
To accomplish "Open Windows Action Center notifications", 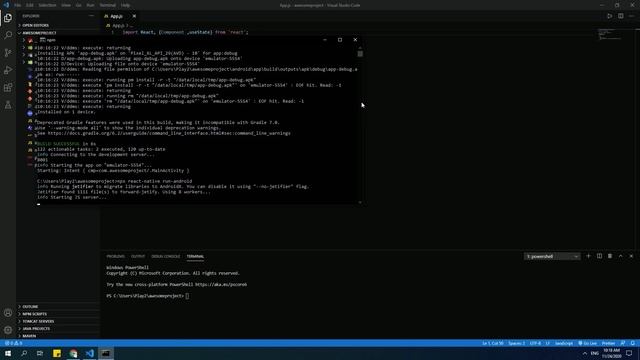I will [629, 353].
